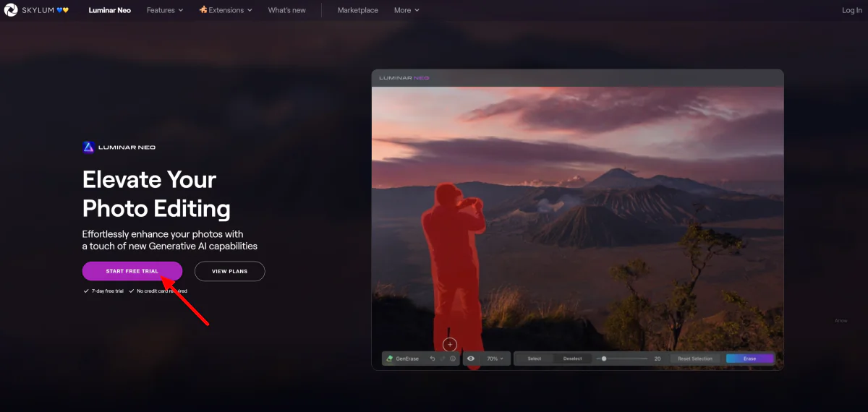This screenshot has height=412, width=868.
Task: Open the Luminar Neo nav link
Action: (x=110, y=10)
